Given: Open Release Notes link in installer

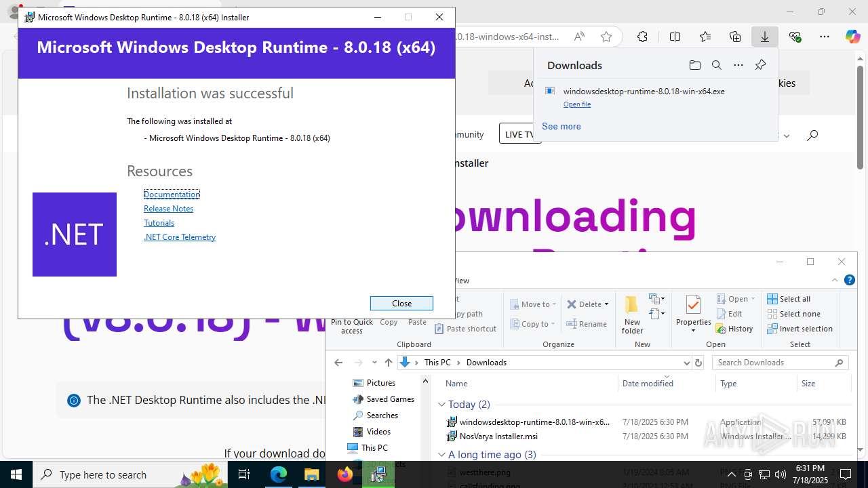Looking at the screenshot, I should [x=168, y=209].
